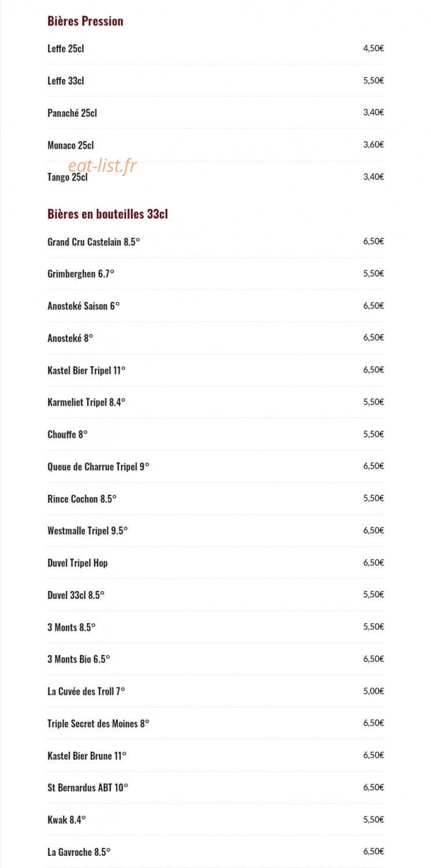The width and height of the screenshot is (431, 868).
Task: Click the Duvel Tripel Hop item
Action: coord(78,563)
